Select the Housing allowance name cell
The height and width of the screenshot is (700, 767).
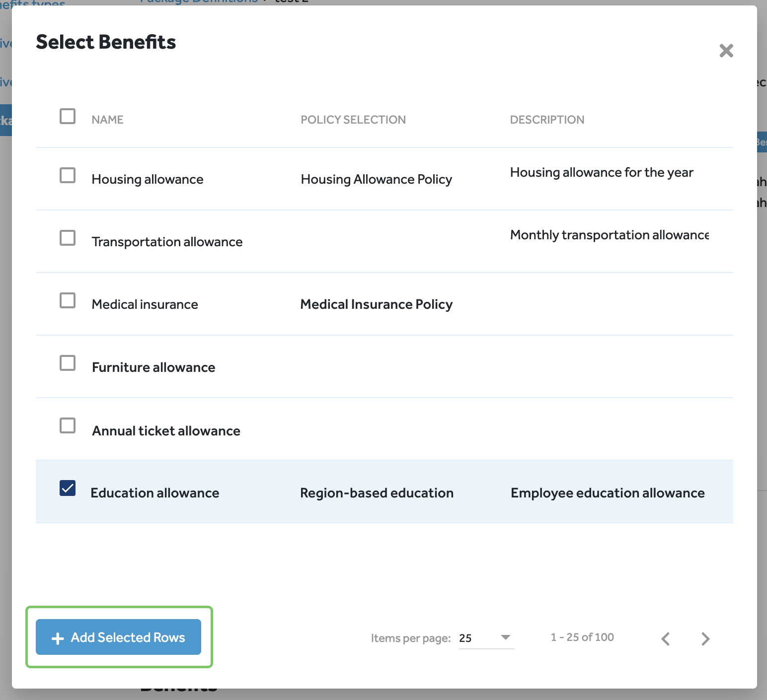click(x=148, y=179)
